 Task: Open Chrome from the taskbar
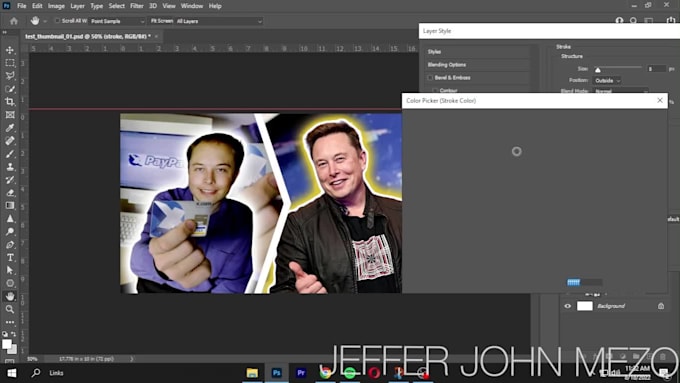point(325,373)
